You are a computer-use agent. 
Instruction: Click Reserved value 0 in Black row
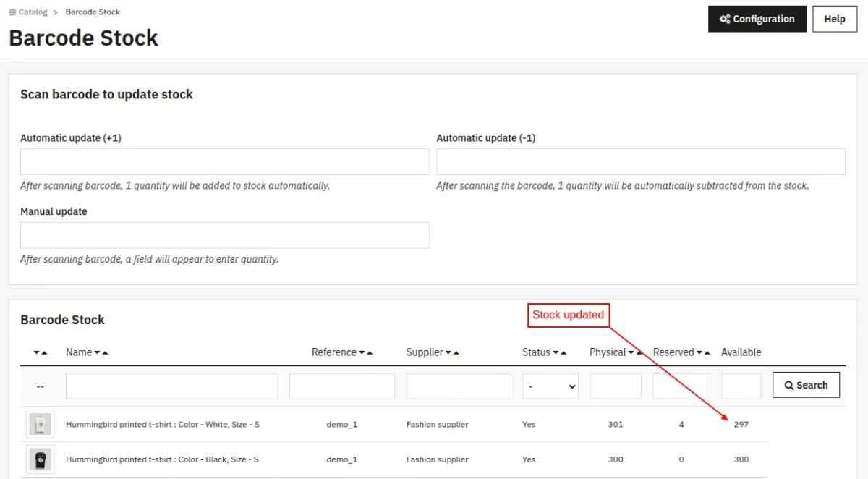pyautogui.click(x=681, y=459)
